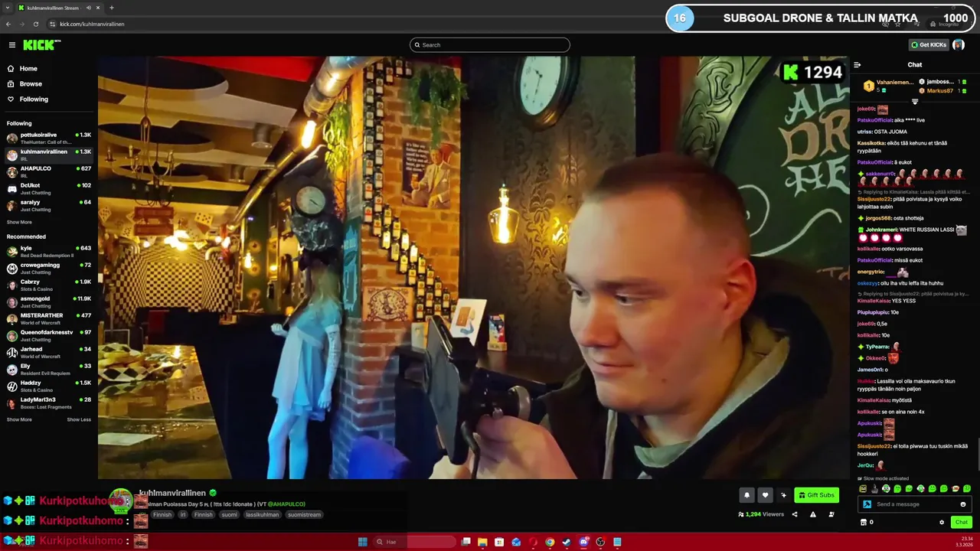Collapse the chat panel arrow icon

coord(857,65)
